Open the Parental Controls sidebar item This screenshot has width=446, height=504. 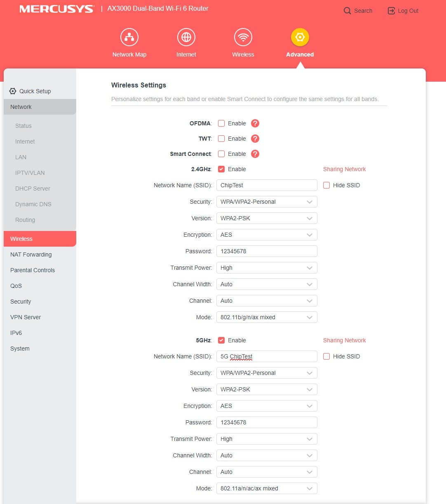[33, 270]
